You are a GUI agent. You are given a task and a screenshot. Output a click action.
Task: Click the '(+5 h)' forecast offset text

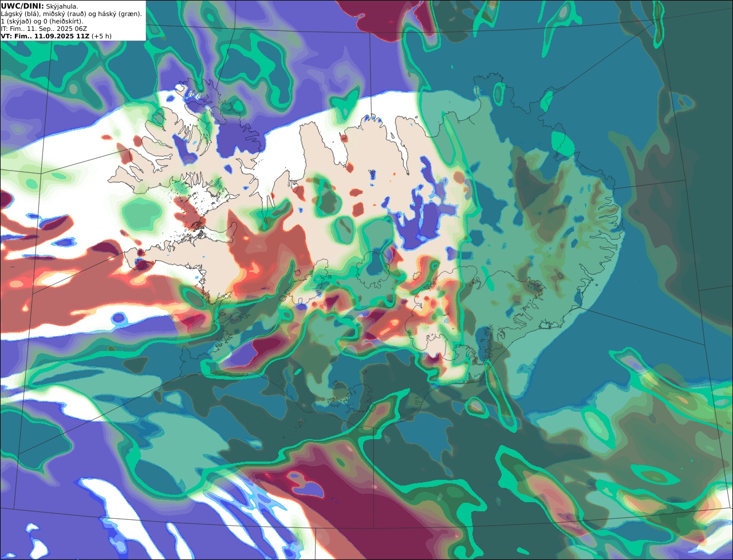(101, 36)
